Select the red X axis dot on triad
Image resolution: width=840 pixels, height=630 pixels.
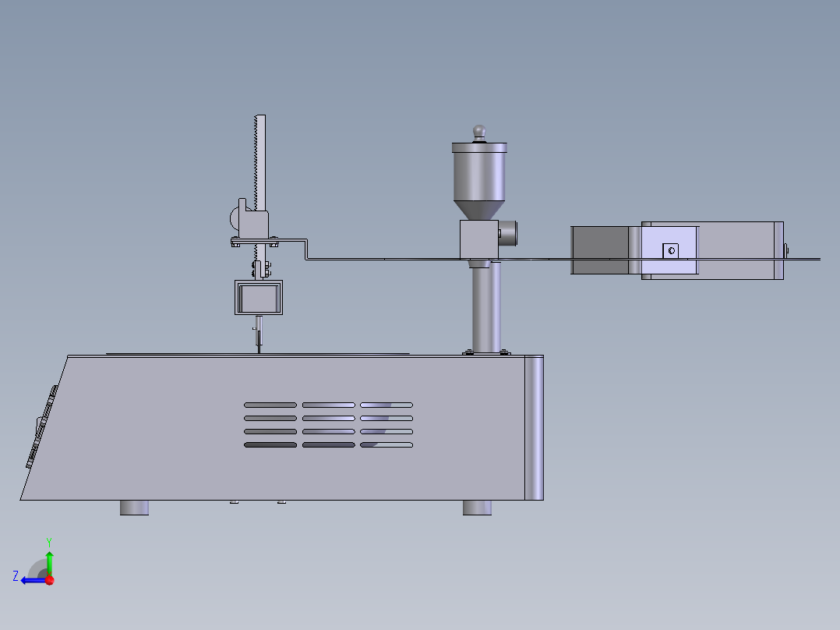tap(50, 580)
